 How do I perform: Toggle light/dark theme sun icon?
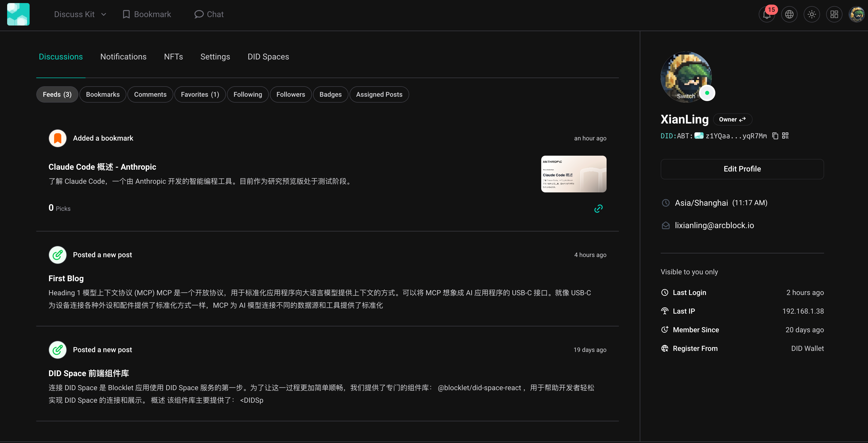(x=812, y=15)
